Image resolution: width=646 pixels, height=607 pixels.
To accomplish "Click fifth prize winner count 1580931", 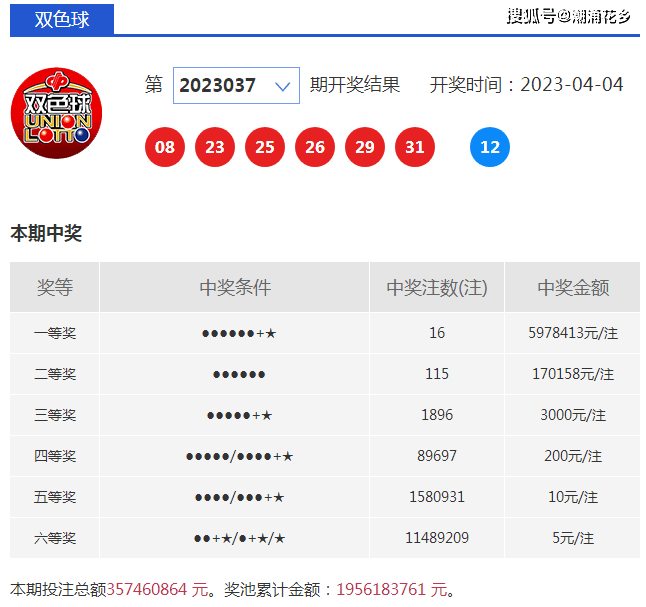I will point(437,497).
